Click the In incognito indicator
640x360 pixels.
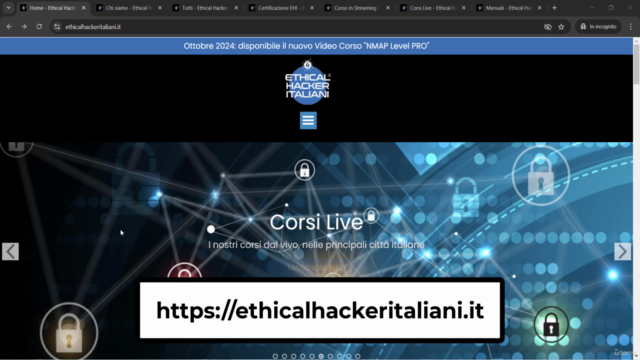598,27
